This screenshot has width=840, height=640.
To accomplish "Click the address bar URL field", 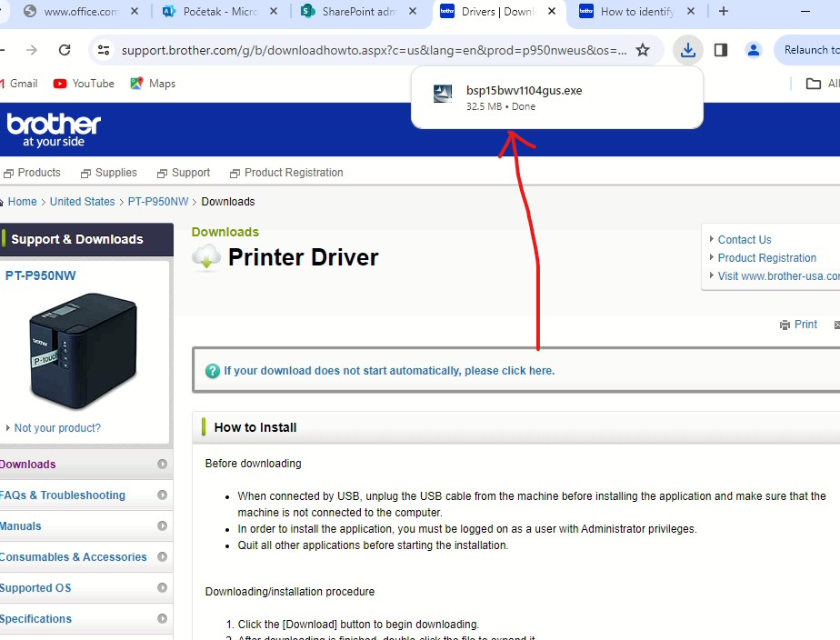I will [374, 50].
